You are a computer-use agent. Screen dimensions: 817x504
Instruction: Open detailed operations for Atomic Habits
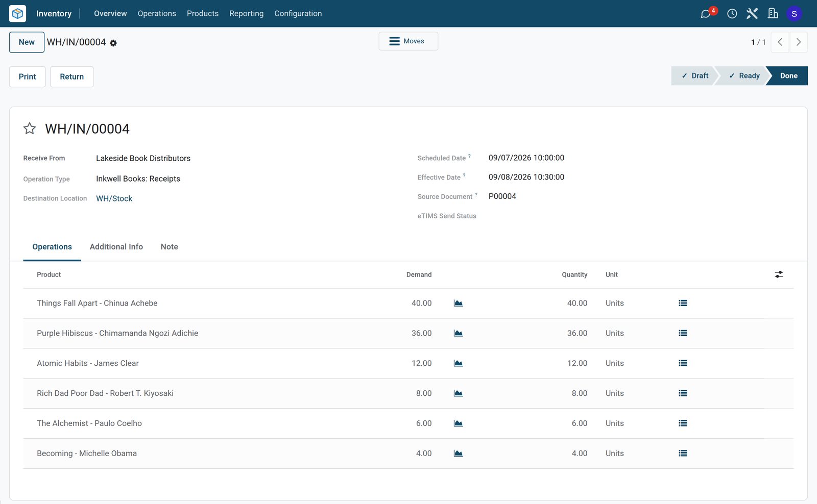coord(683,363)
